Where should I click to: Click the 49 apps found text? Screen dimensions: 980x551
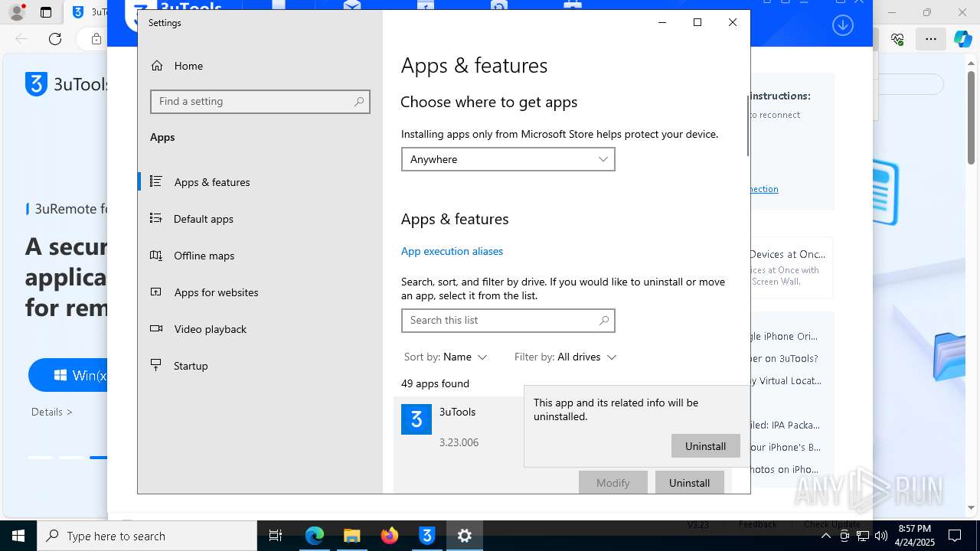[x=435, y=383]
